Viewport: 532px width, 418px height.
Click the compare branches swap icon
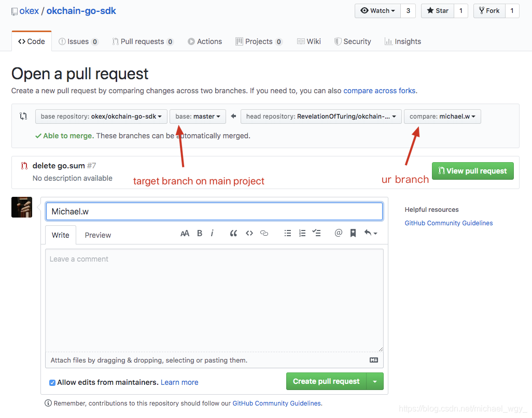click(23, 116)
